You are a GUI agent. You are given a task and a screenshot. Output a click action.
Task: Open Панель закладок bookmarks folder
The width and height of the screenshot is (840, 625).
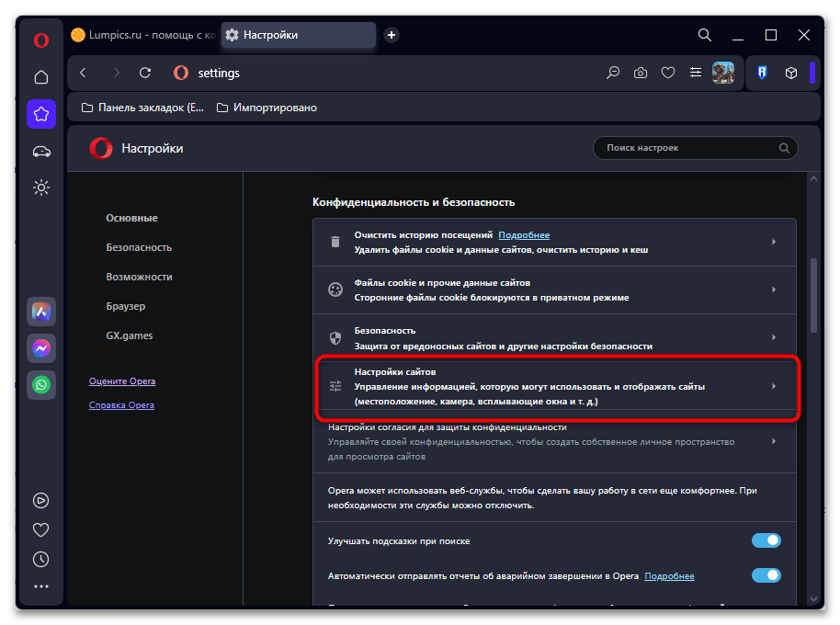tap(142, 108)
